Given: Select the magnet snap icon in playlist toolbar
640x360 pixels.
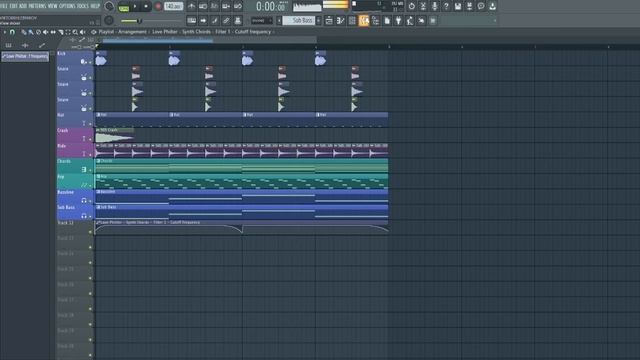Looking at the screenshot, I should (12, 32).
